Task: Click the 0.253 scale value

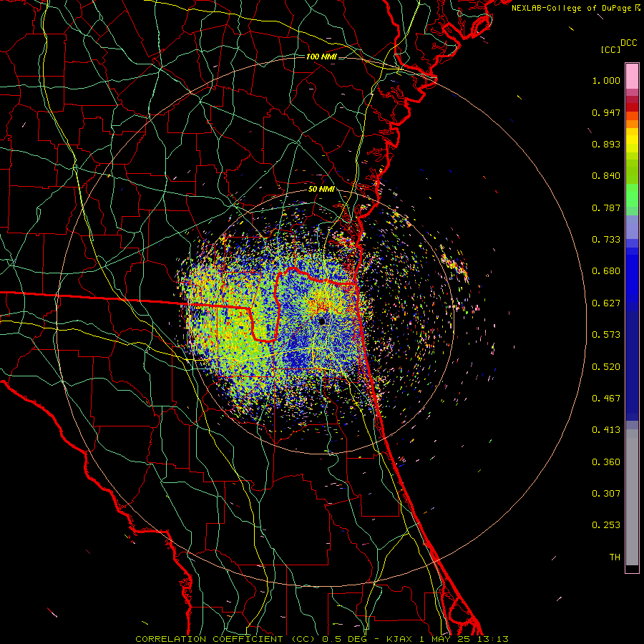Action: (x=606, y=525)
